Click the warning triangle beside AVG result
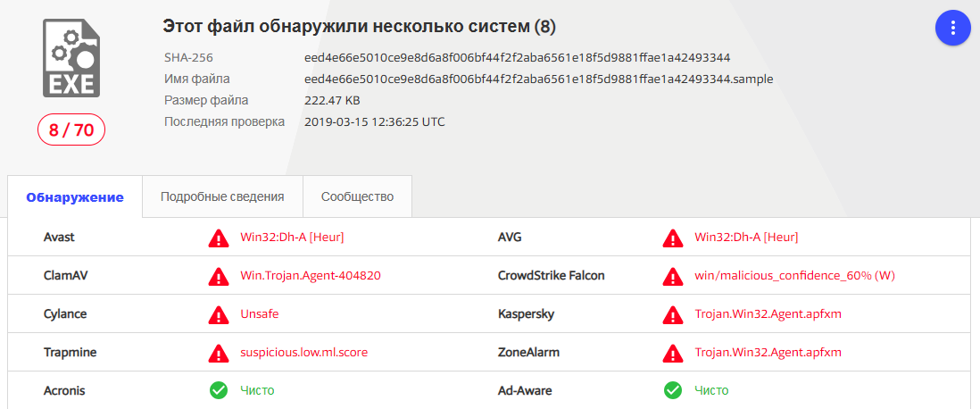This screenshot has width=980, height=409. coord(673,238)
